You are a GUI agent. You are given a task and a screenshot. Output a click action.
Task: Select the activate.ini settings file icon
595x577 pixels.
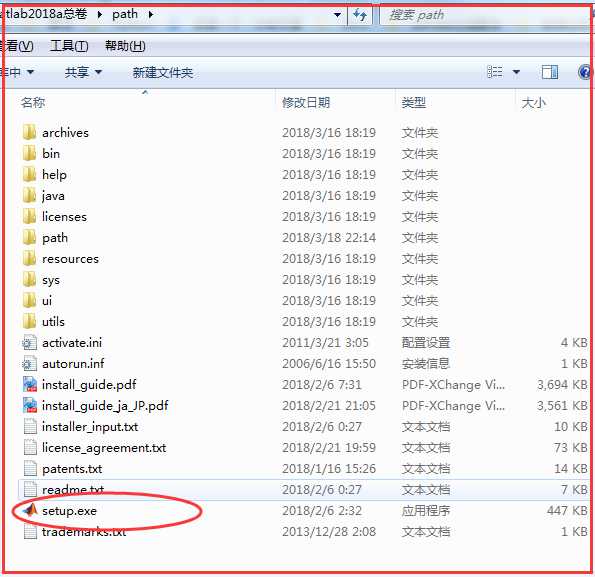coord(30,343)
